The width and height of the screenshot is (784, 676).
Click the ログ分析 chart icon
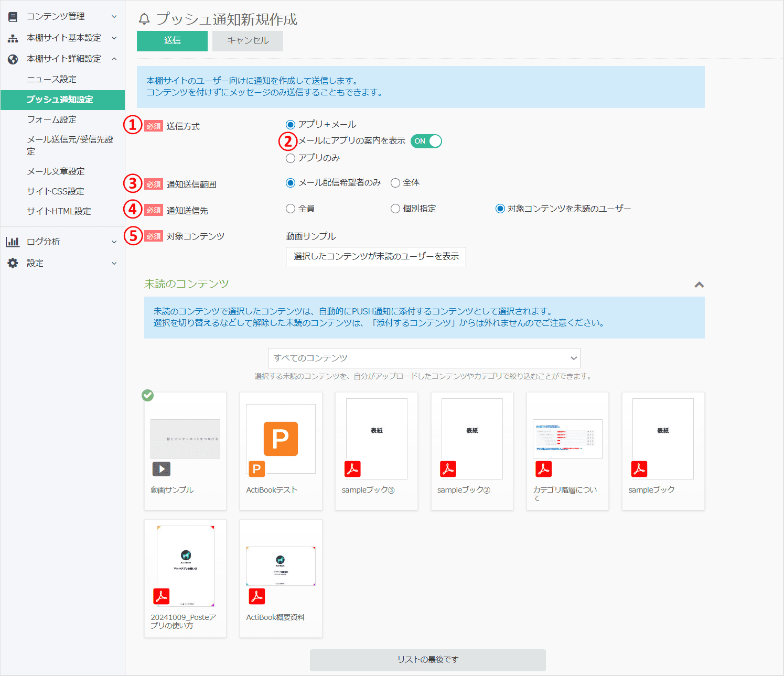pos(13,242)
